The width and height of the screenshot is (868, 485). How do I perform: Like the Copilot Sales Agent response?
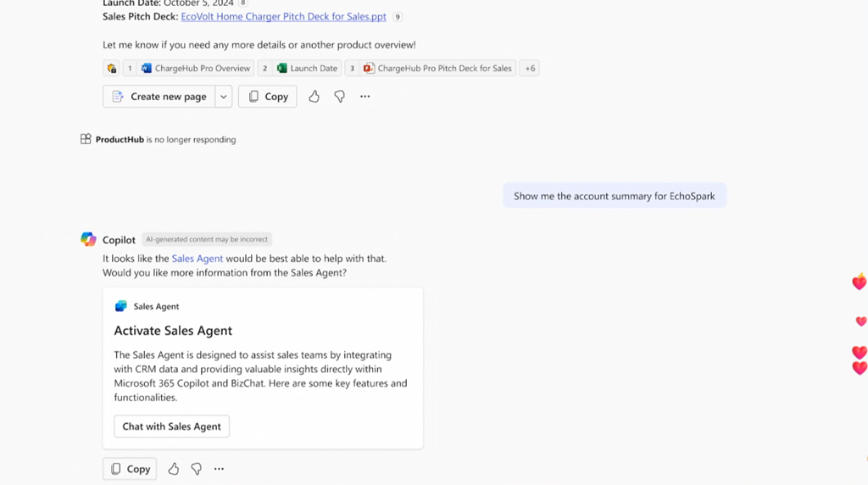[173, 469]
